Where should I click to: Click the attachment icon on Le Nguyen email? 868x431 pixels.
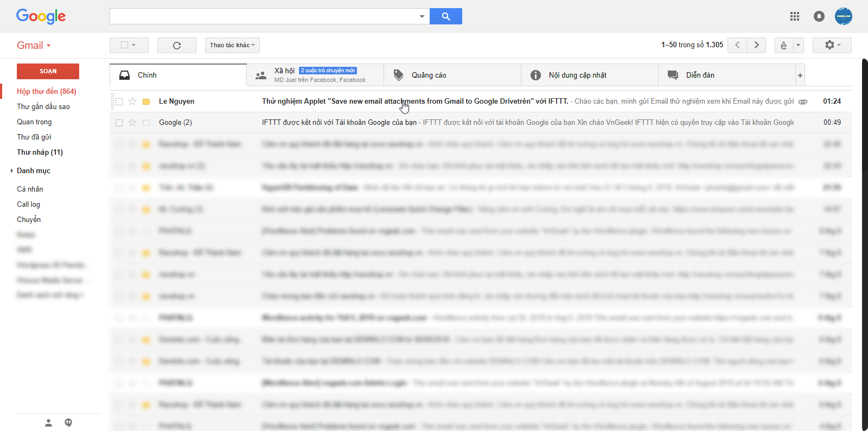coord(803,102)
